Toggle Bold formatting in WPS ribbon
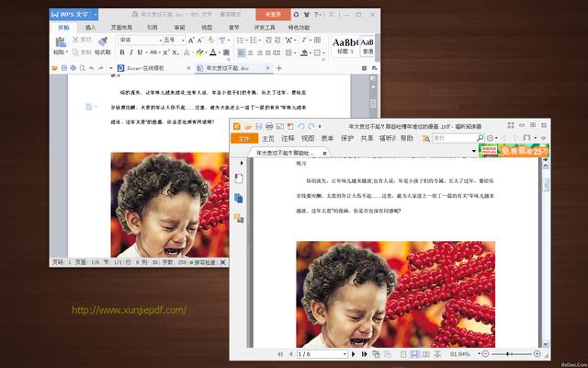The image size is (588, 368). pyautogui.click(x=122, y=52)
